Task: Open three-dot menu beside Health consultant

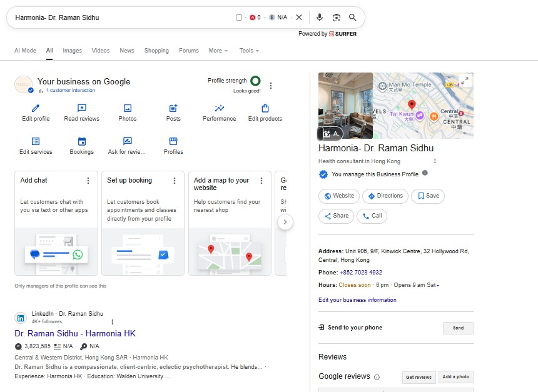Action: tap(435, 161)
